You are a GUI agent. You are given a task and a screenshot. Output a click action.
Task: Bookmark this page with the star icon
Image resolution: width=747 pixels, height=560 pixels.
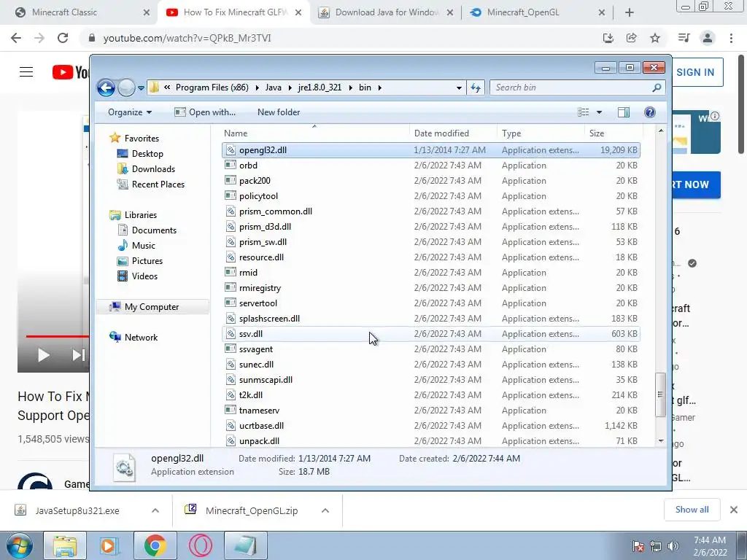[655, 38]
